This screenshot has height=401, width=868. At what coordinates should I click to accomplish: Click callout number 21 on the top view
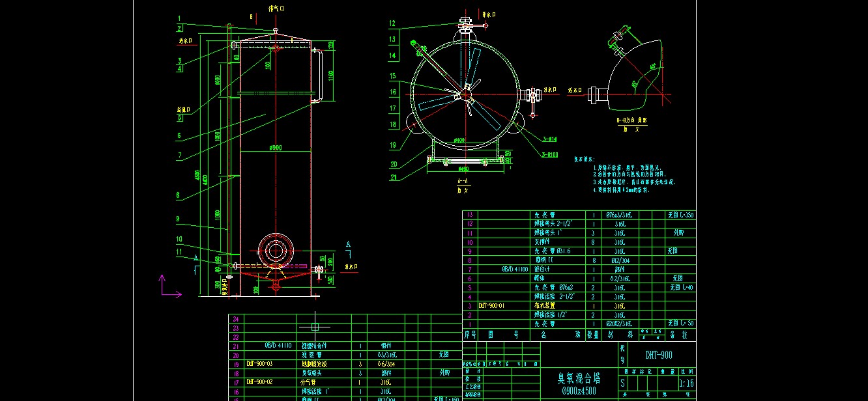pyautogui.click(x=393, y=177)
